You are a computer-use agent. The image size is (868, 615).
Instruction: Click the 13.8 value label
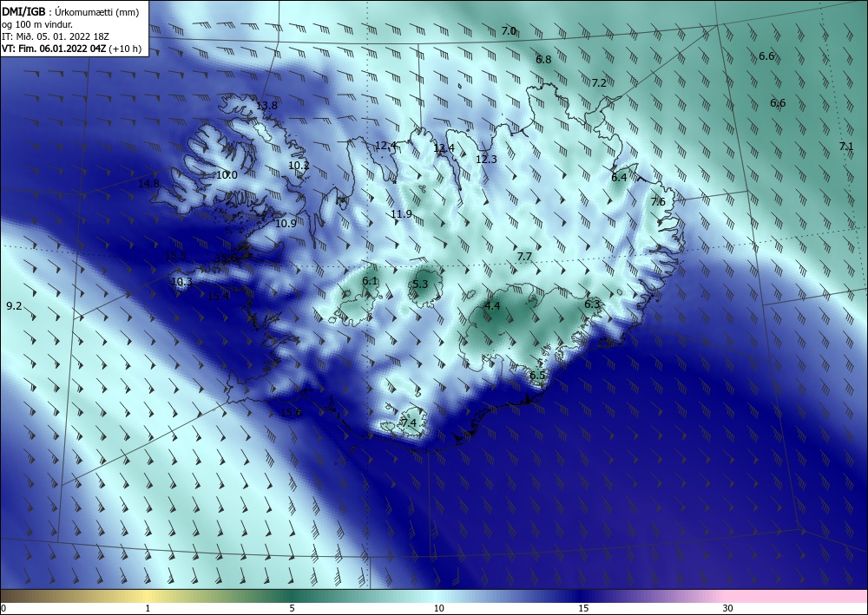click(266, 105)
